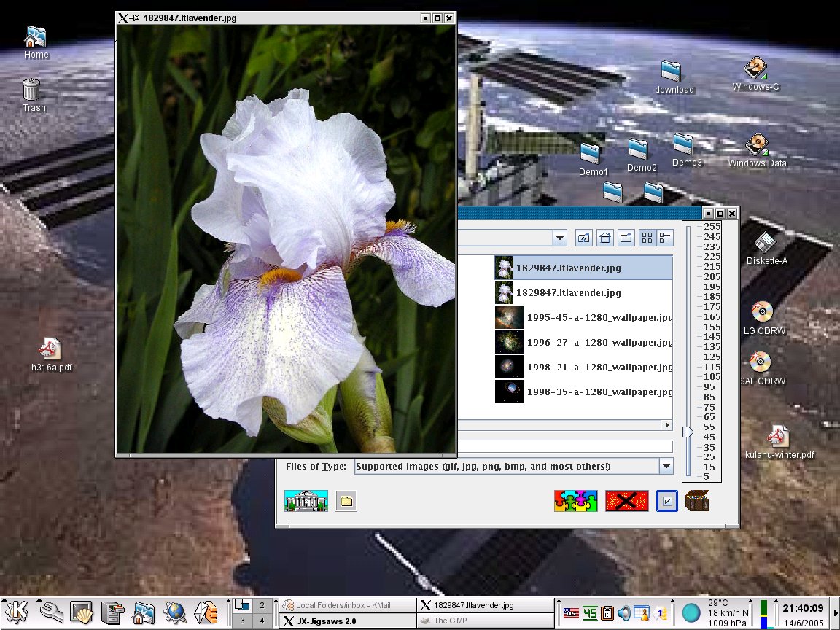The image size is (840, 630).
Task: Launch the terminal shell icon
Action: (x=82, y=612)
